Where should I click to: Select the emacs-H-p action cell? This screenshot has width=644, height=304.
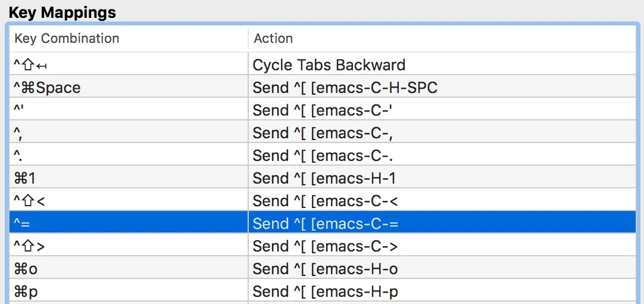[325, 291]
